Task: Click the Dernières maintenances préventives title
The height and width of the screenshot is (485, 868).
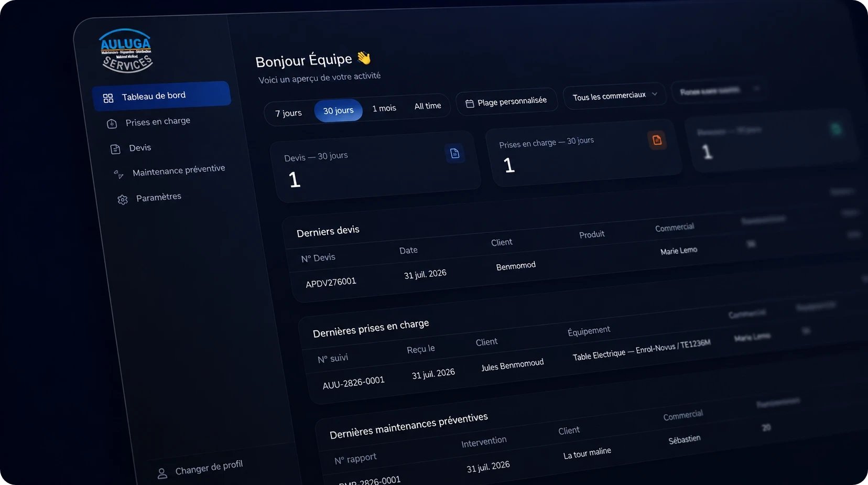Action: 408,426
